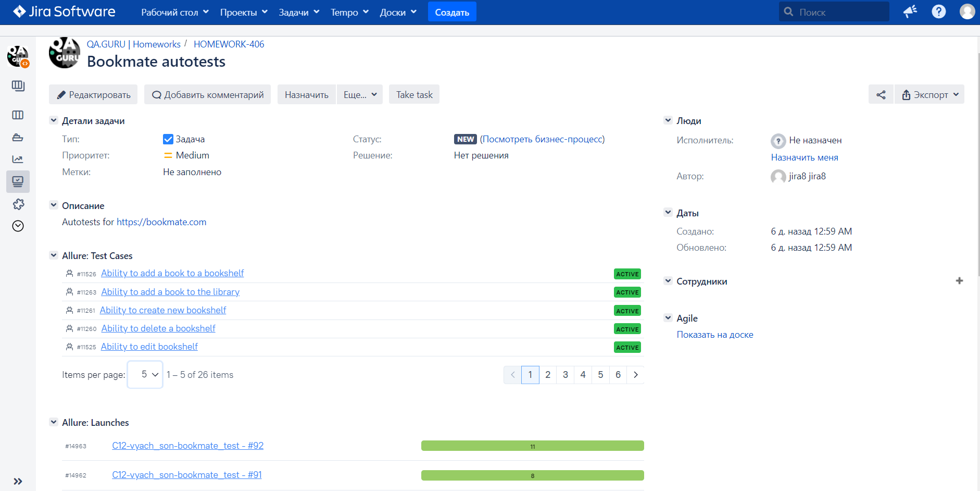Open the Tempo menu

(x=349, y=12)
